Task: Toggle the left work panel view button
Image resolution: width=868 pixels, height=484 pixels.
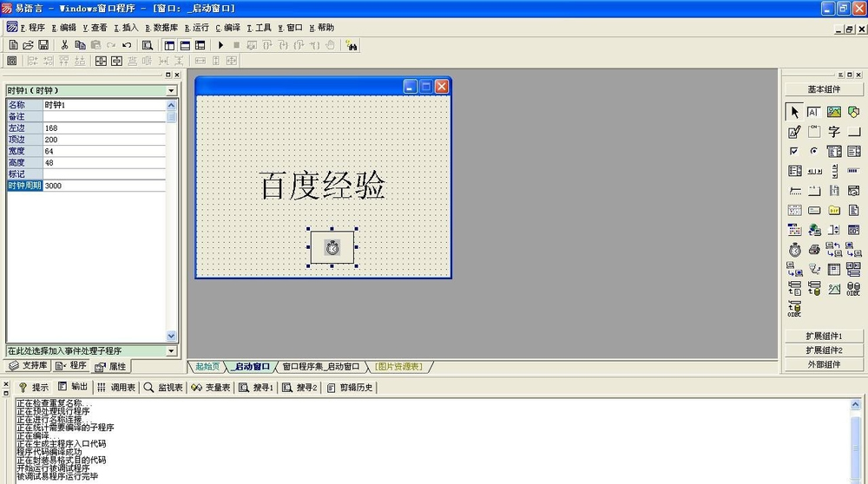Action: (x=169, y=45)
